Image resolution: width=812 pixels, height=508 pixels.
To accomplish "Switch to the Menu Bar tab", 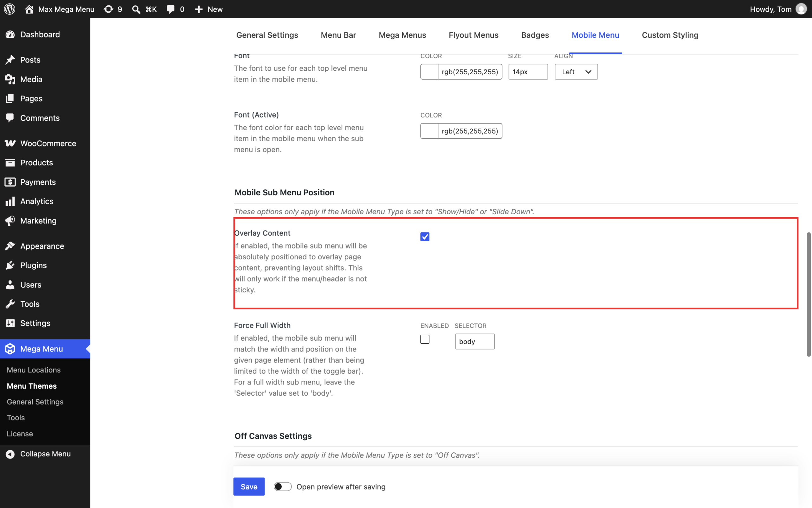I will 338,35.
